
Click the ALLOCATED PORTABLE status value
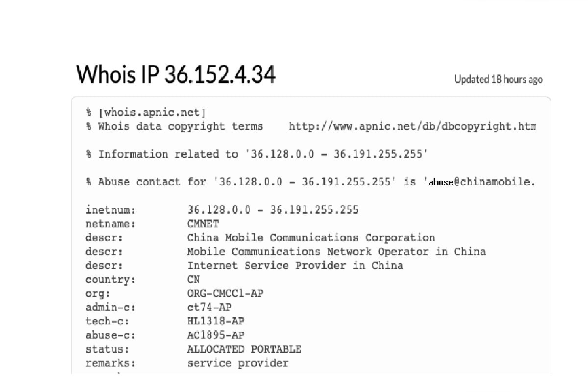pos(244,349)
